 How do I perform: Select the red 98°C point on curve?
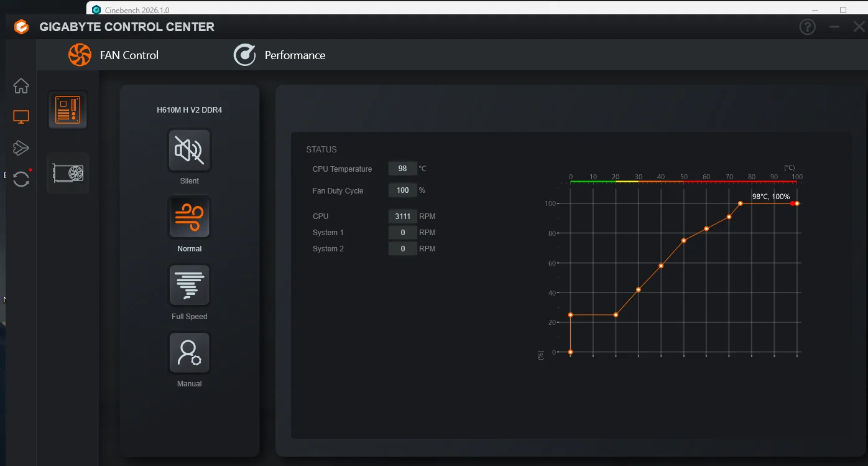point(792,203)
